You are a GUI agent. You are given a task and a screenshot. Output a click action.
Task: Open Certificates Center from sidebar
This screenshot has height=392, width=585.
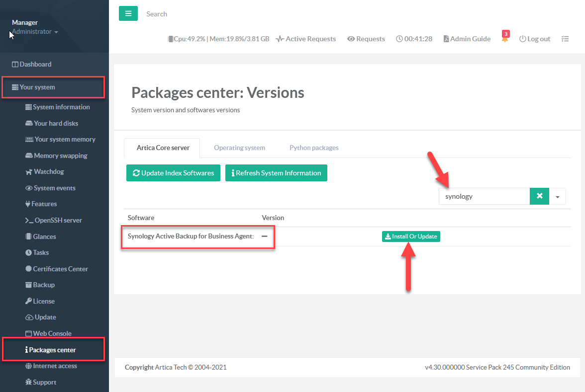coord(60,269)
